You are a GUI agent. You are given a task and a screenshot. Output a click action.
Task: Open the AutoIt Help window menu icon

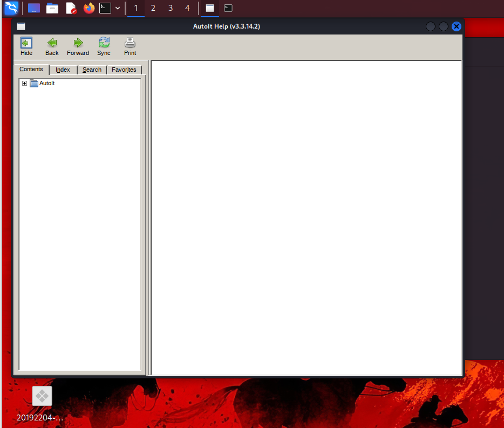pos(21,26)
